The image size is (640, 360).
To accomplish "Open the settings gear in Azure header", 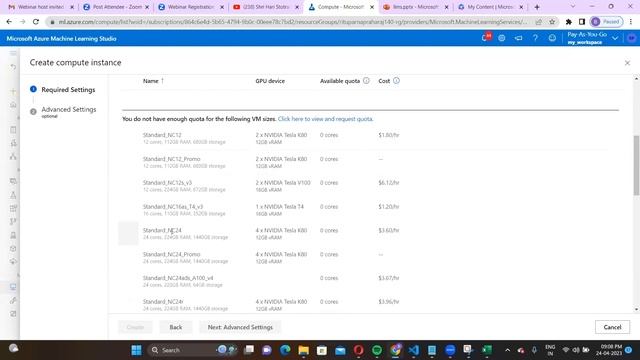I will [502, 38].
